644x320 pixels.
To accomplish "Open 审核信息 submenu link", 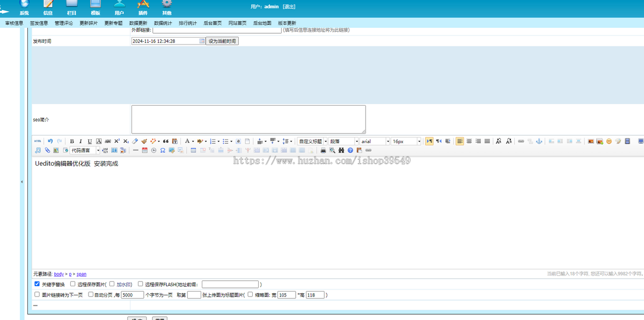I will click(14, 23).
